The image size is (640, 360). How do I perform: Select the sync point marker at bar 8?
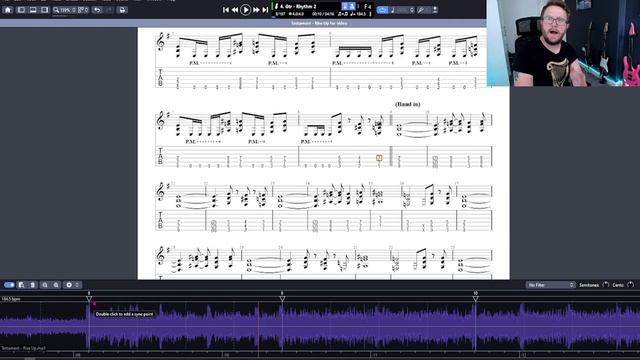pyautogui.click(x=89, y=299)
